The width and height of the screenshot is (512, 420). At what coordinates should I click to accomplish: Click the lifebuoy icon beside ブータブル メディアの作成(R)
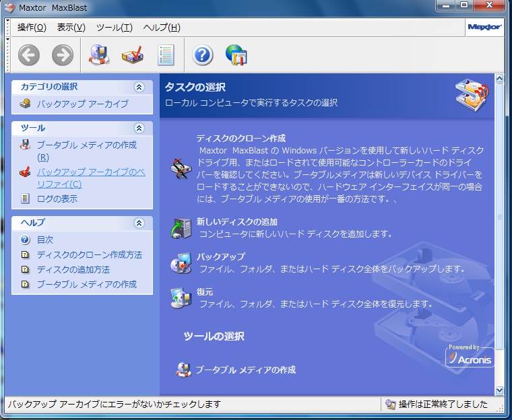point(25,145)
